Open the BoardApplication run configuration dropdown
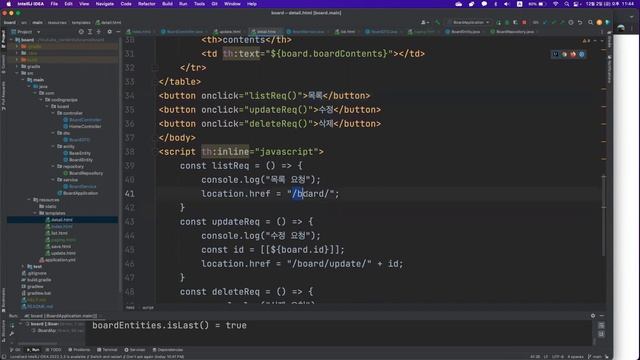The image size is (640, 360). (x=469, y=22)
